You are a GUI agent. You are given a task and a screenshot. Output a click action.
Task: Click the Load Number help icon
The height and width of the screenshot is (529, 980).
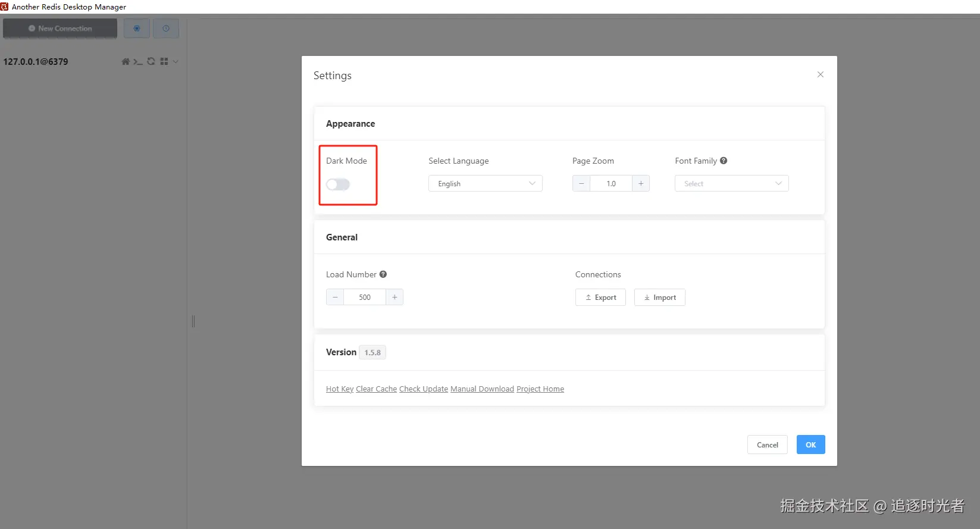[383, 274]
